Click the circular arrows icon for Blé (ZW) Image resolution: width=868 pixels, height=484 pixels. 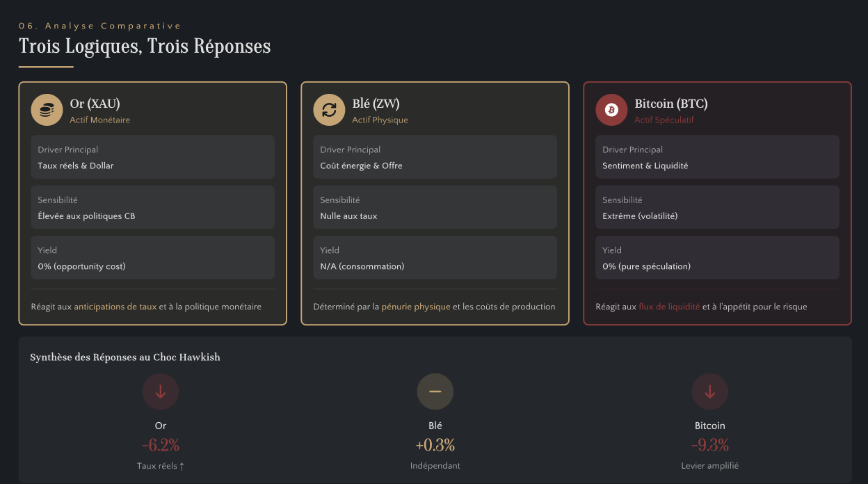[x=329, y=110]
